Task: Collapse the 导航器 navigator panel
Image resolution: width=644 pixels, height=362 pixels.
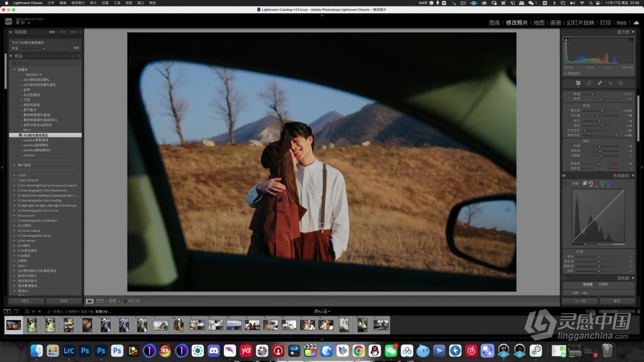Action: (11, 32)
